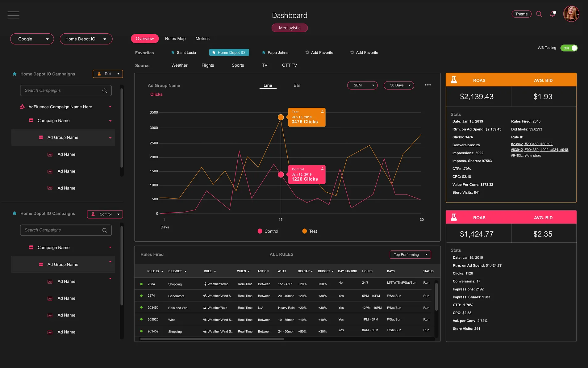Viewport: 588px width, 368px height.
Task: Expand the 30 Days range dropdown
Action: pos(399,86)
